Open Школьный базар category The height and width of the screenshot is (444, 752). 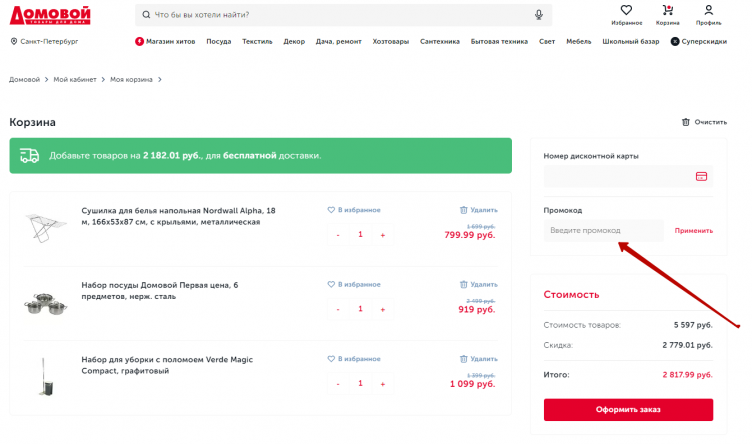(x=631, y=41)
